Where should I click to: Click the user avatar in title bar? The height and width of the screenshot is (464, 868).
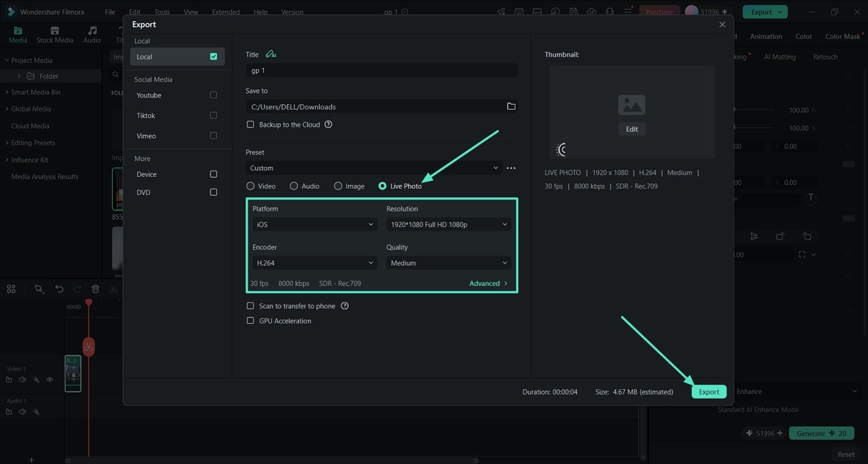point(691,11)
